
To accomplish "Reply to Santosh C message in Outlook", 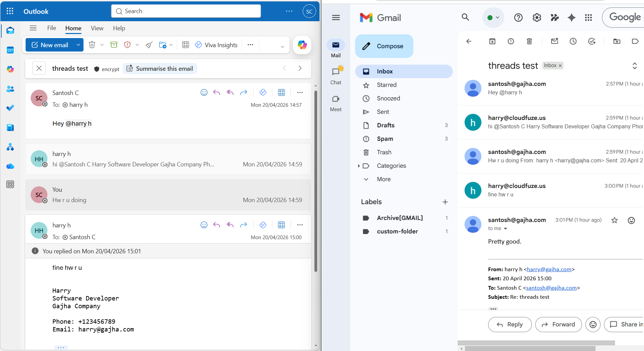I will tap(217, 92).
